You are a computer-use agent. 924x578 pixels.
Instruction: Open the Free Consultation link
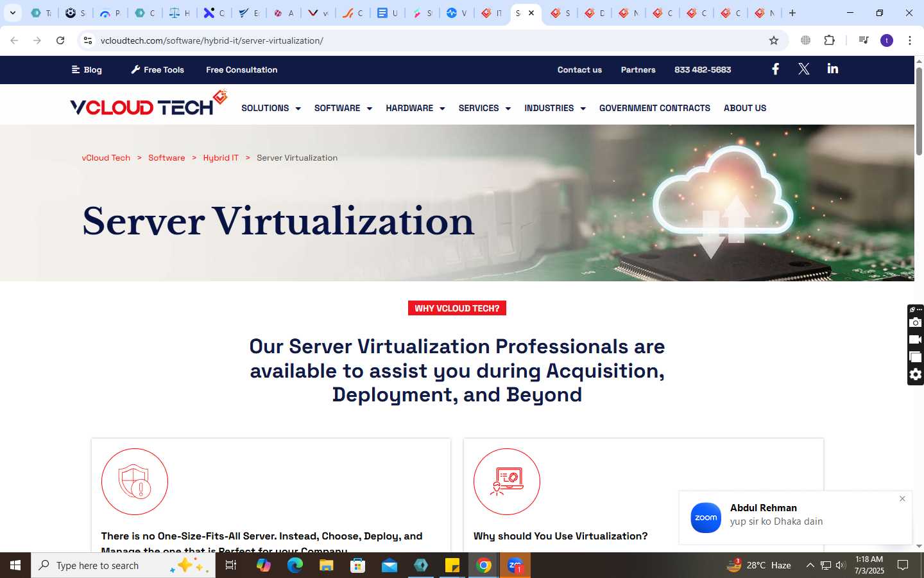[242, 69]
